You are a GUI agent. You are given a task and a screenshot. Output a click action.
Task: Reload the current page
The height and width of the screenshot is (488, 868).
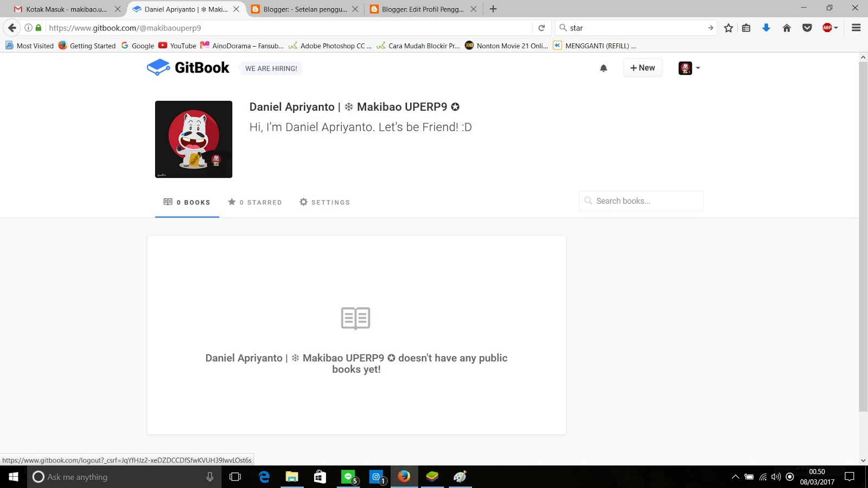tap(541, 28)
